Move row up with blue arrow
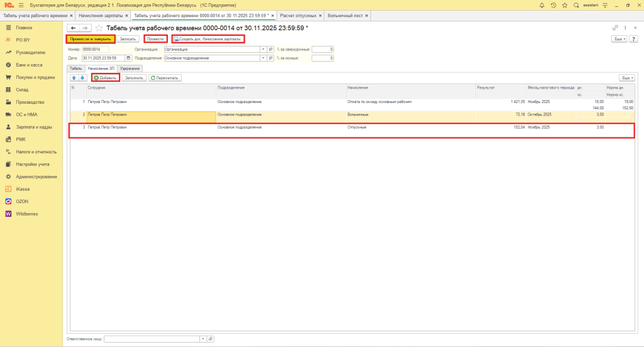Viewport: 644px width, 347px height. click(x=74, y=78)
